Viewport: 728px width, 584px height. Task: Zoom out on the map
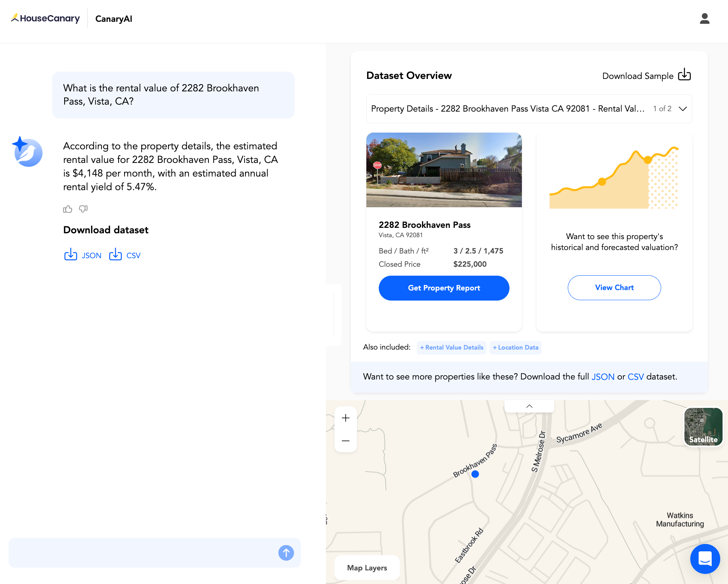point(345,441)
